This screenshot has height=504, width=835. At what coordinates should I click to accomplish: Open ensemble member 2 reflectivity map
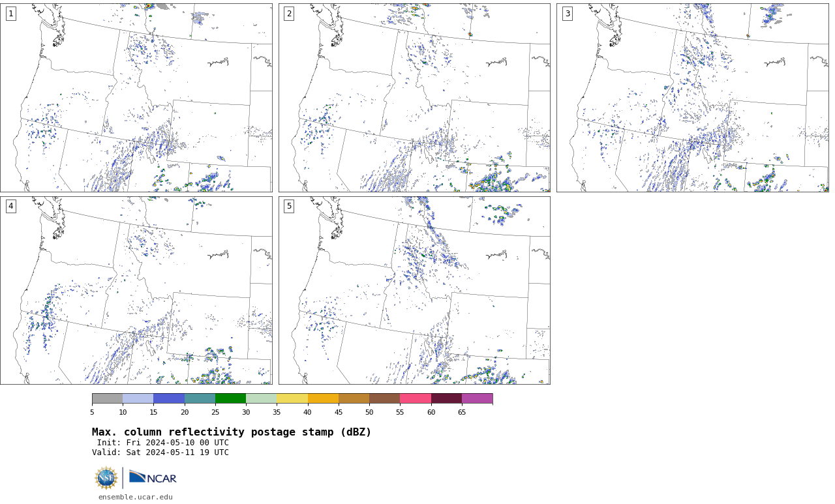click(x=414, y=98)
